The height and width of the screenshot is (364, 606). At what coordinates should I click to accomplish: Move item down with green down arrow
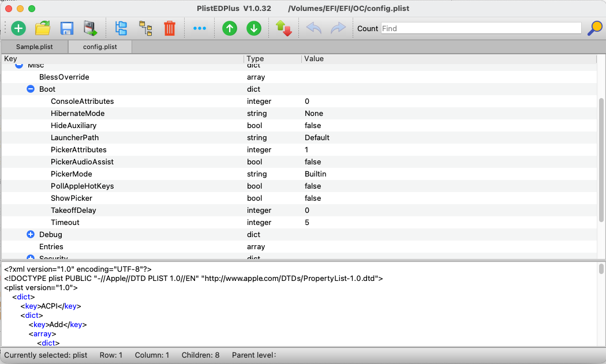254,28
